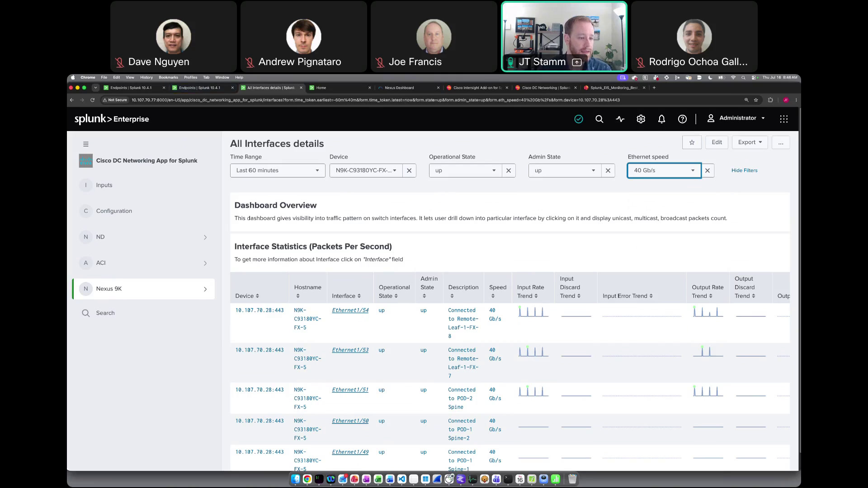Click the Hide Filters link
Viewport: 868px width, 488px height.
coord(744,170)
